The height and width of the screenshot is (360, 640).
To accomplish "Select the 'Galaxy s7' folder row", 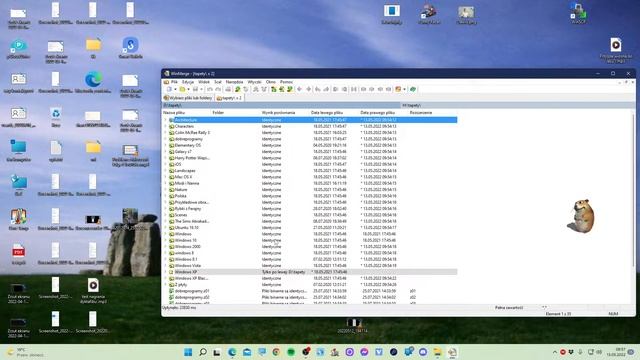I will point(310,152).
